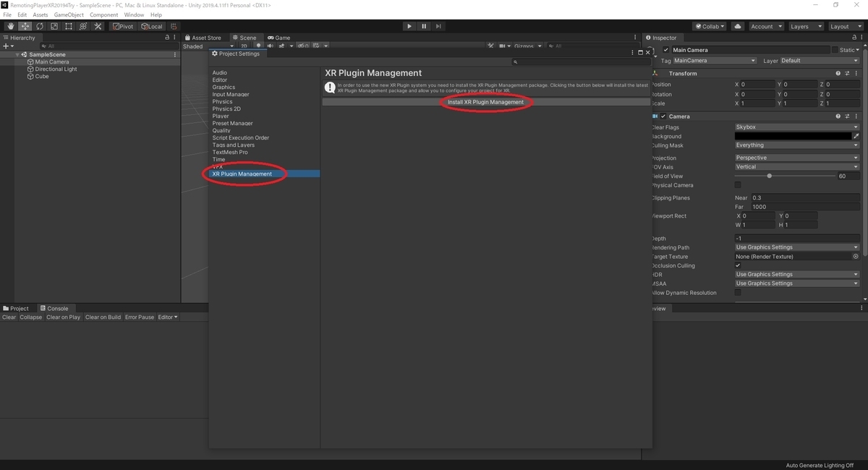
Task: Click Install XR Plugin Management button
Action: tap(485, 102)
